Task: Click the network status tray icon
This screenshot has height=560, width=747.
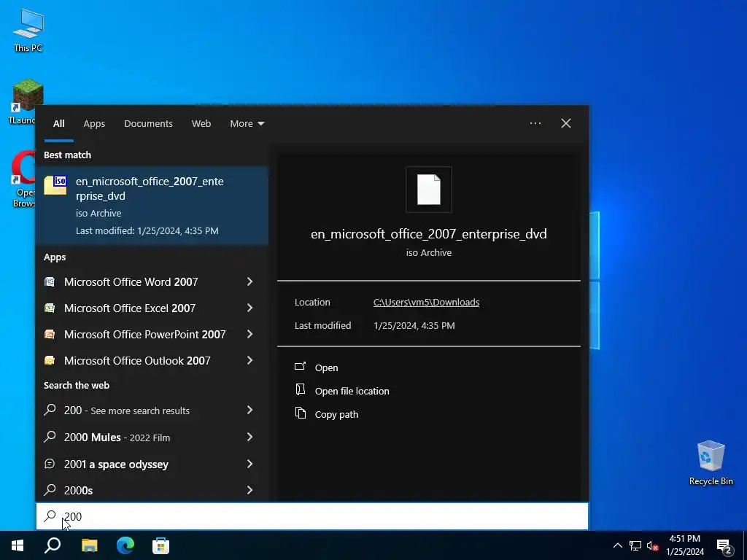Action: (x=635, y=545)
